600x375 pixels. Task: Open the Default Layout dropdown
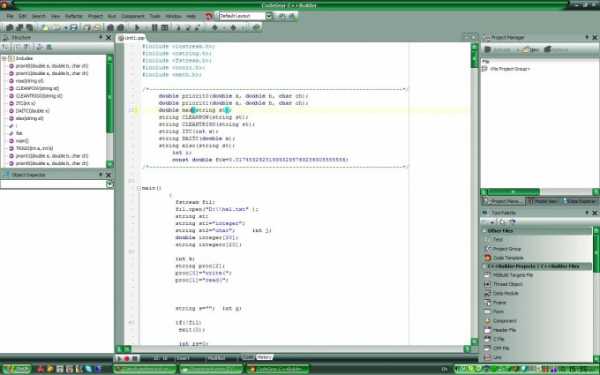pos(269,16)
